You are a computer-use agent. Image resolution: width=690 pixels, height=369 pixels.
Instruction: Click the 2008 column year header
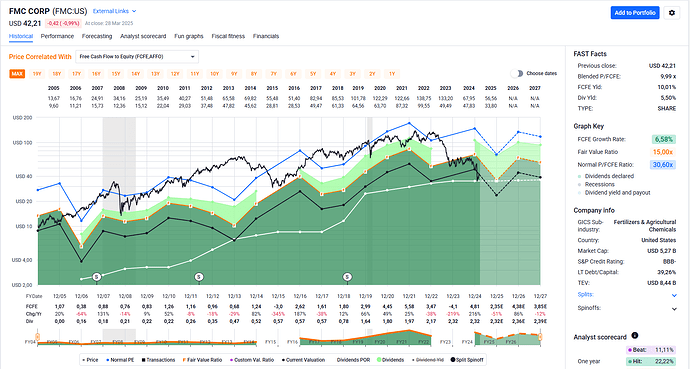[119, 88]
